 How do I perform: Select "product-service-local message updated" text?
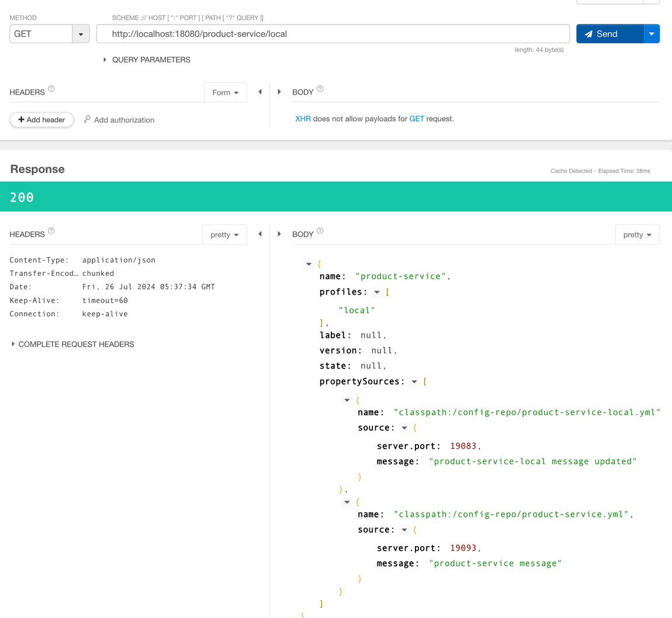click(533, 462)
